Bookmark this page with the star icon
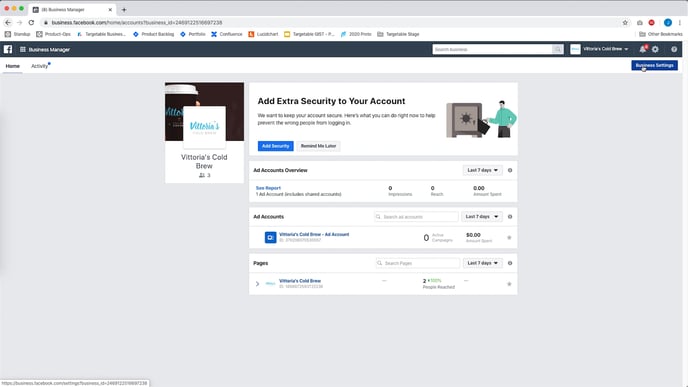Image resolution: width=688 pixels, height=387 pixels. [625, 22]
